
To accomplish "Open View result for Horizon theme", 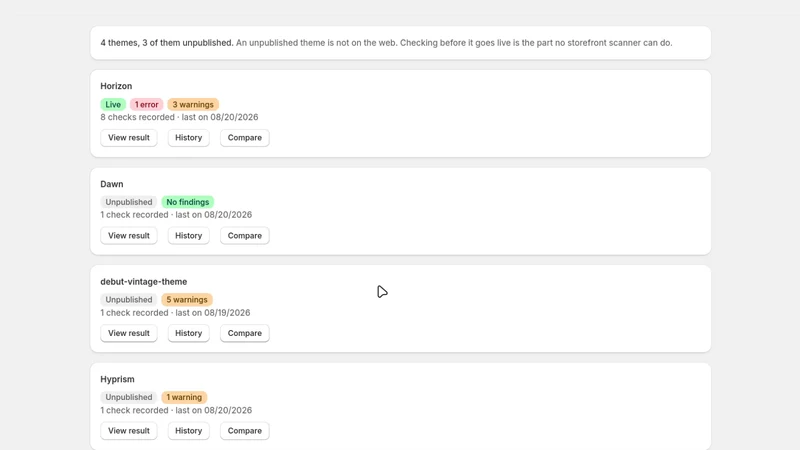I will (x=129, y=138).
